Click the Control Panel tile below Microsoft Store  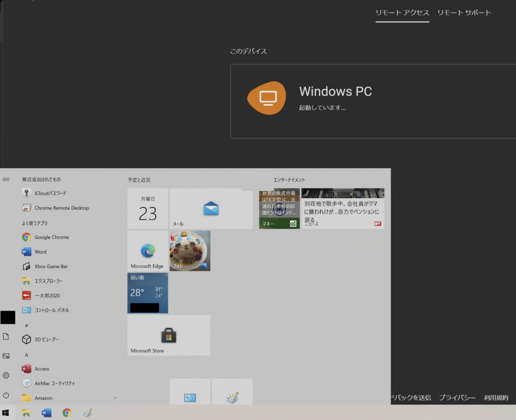[190, 392]
